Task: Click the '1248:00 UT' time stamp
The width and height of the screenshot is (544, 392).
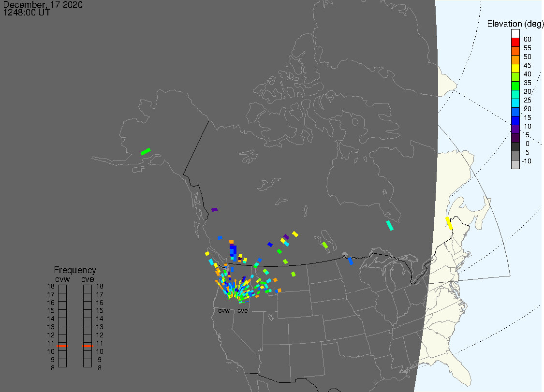Action: point(27,13)
